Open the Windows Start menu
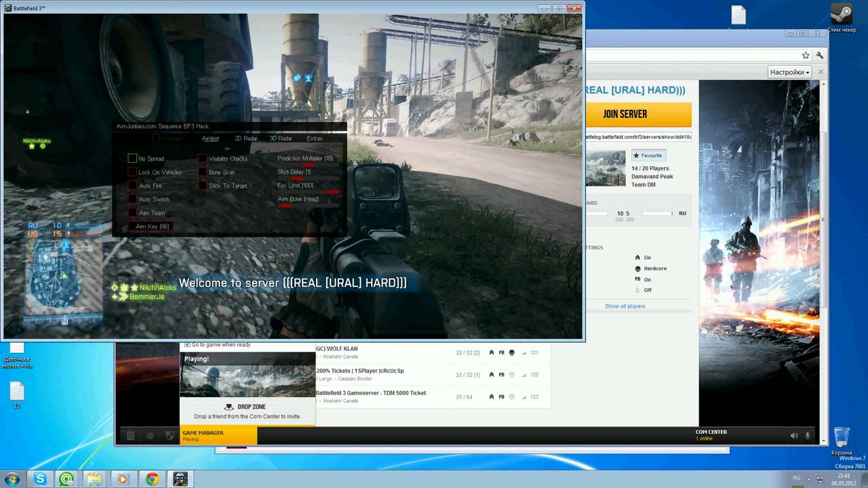This screenshot has height=488, width=868. click(12, 479)
